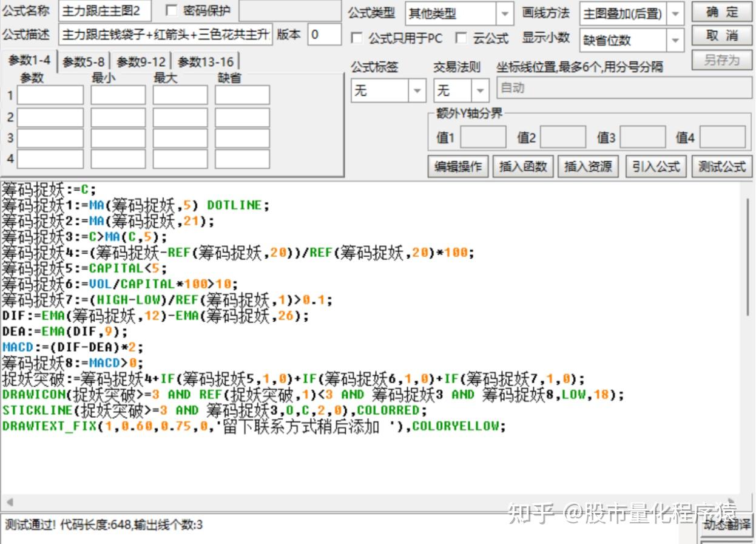Click the horizontal scrollbar left arrow
Viewport: 756px width, 544px height.
click(x=8, y=503)
